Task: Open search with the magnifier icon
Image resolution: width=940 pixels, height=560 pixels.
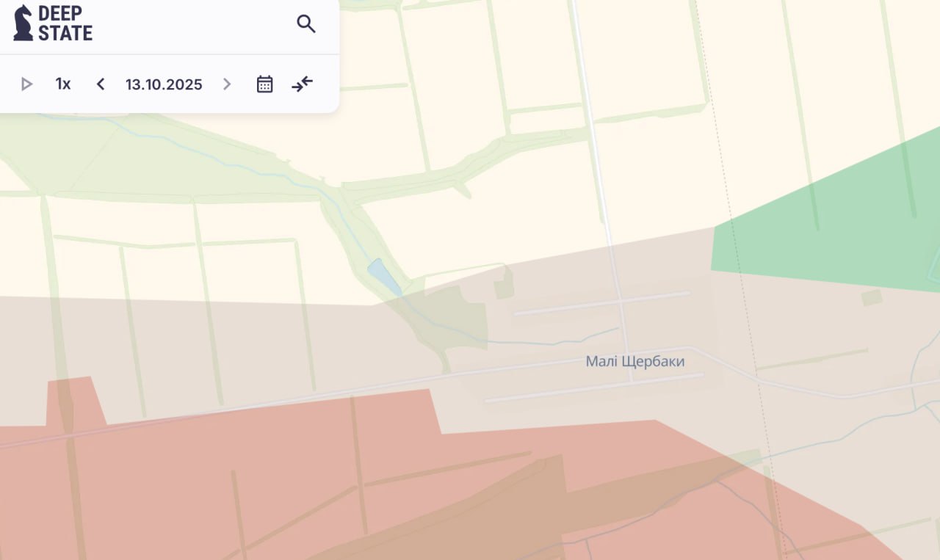Action: [306, 24]
